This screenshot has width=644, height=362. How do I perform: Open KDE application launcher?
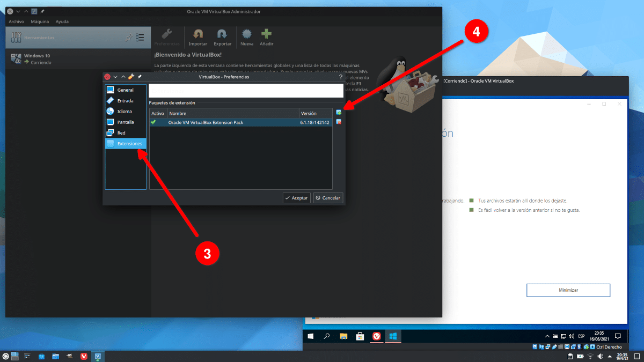pyautogui.click(x=5, y=356)
